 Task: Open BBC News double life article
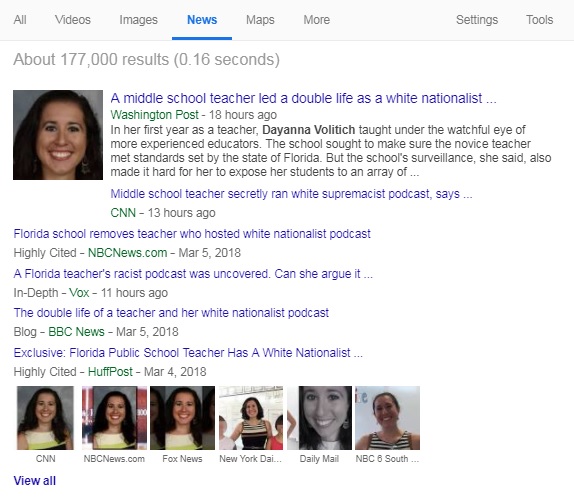pos(171,313)
